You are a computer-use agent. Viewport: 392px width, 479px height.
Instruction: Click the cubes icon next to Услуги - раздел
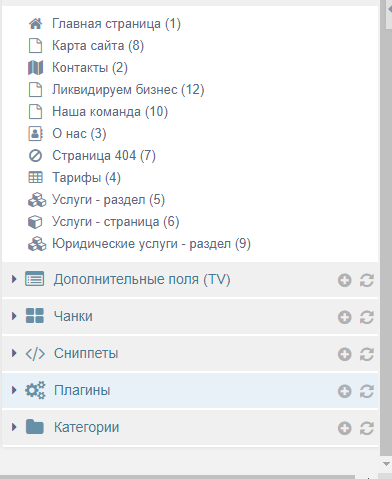37,200
